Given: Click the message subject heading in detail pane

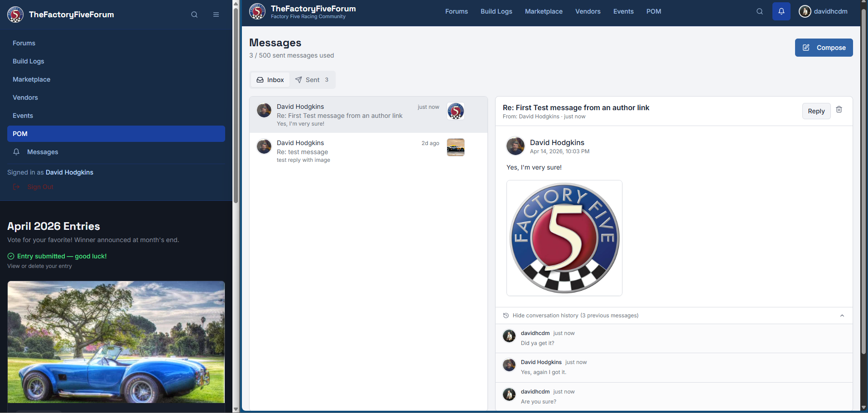Looking at the screenshot, I should 576,107.
